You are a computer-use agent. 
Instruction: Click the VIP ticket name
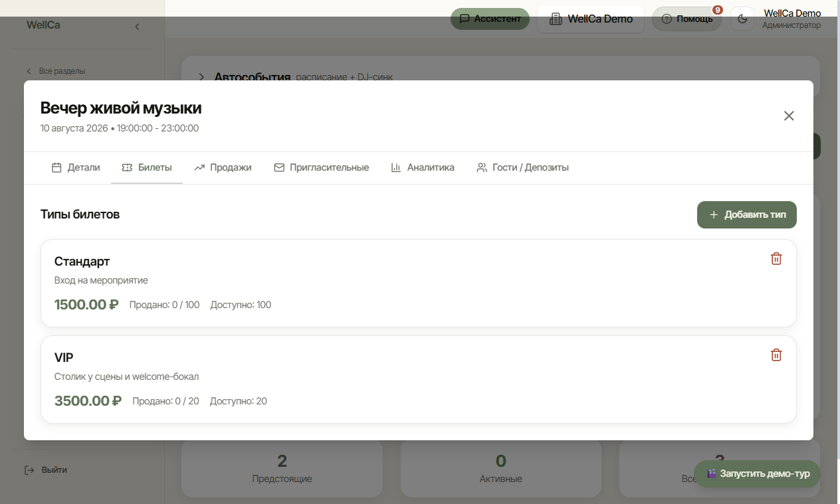click(x=64, y=357)
